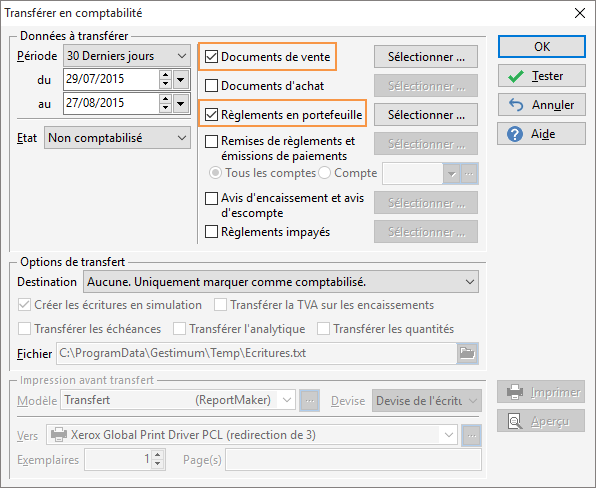Check Avis d'encaissement et avis d'escompte
This screenshot has height=488, width=596.
[211, 198]
